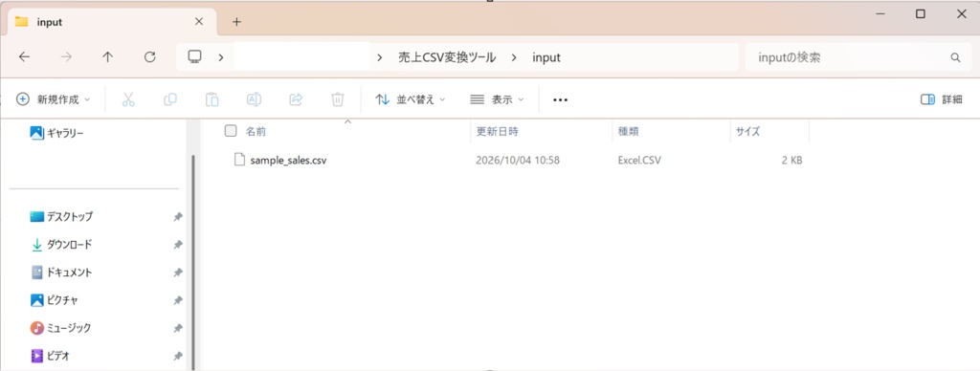This screenshot has width=980, height=371.
Task: Click the search magnifier icon
Action: (x=955, y=57)
